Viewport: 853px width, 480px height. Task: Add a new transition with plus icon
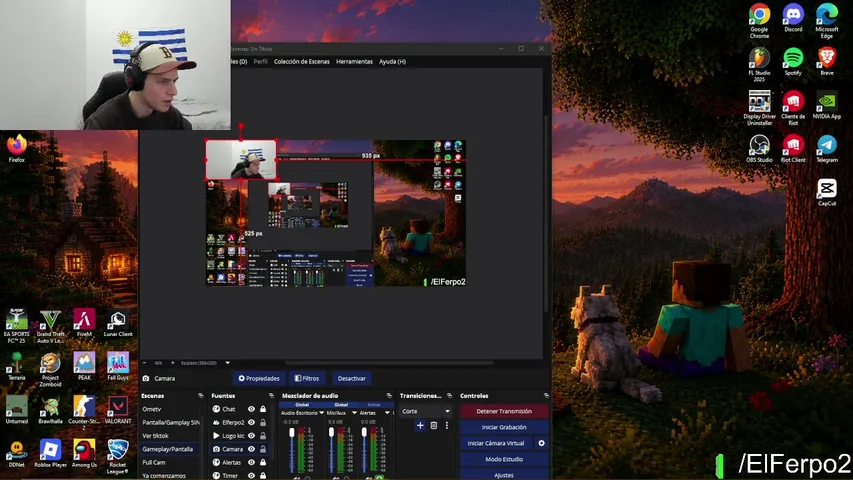tap(420, 426)
